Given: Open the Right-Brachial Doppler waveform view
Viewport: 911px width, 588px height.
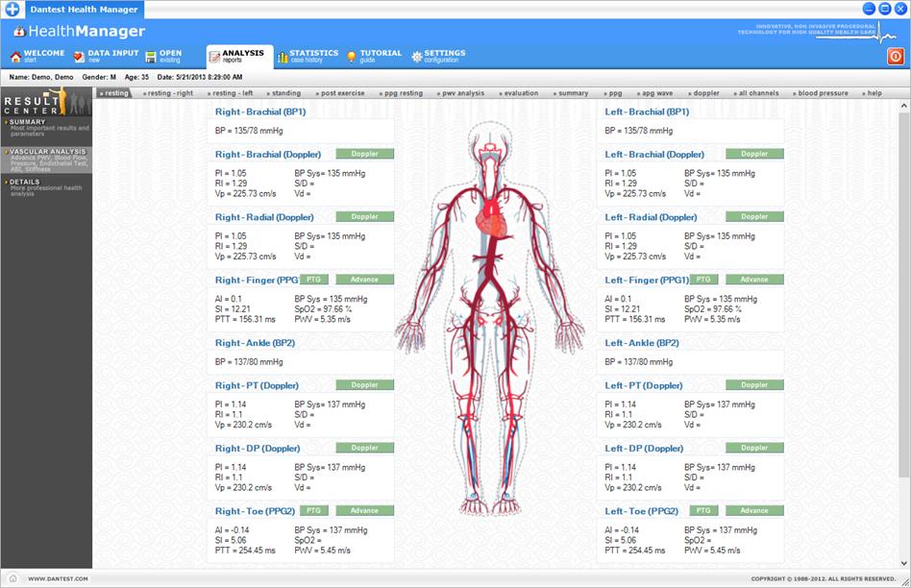Looking at the screenshot, I should click(365, 153).
